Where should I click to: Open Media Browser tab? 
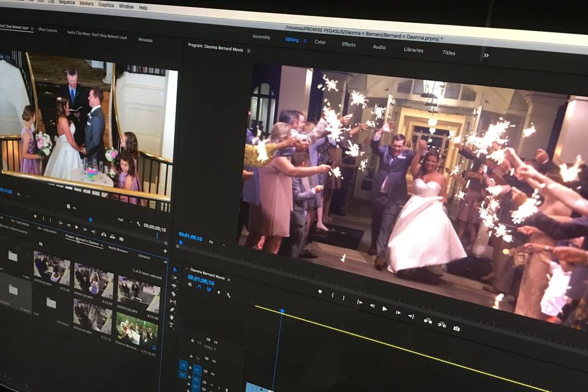(x=118, y=249)
